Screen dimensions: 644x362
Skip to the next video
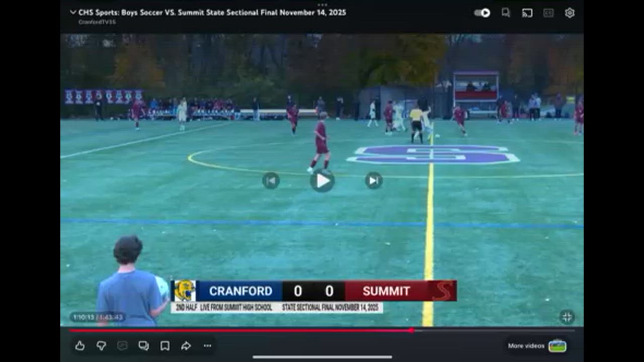[x=373, y=180]
